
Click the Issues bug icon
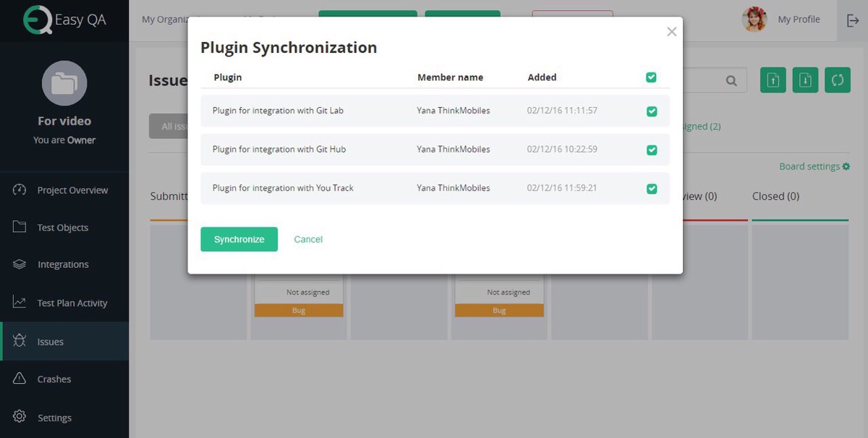point(20,341)
